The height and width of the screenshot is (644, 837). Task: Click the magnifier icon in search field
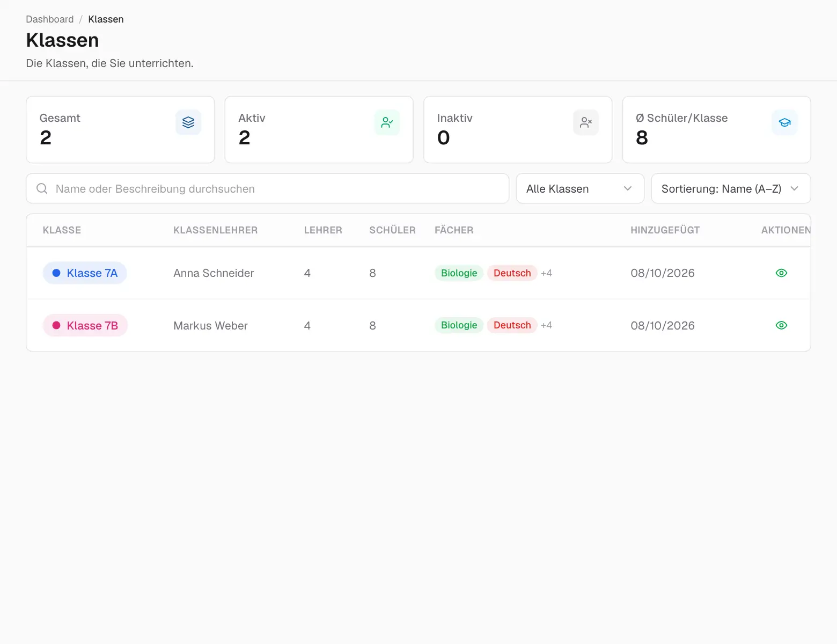42,188
